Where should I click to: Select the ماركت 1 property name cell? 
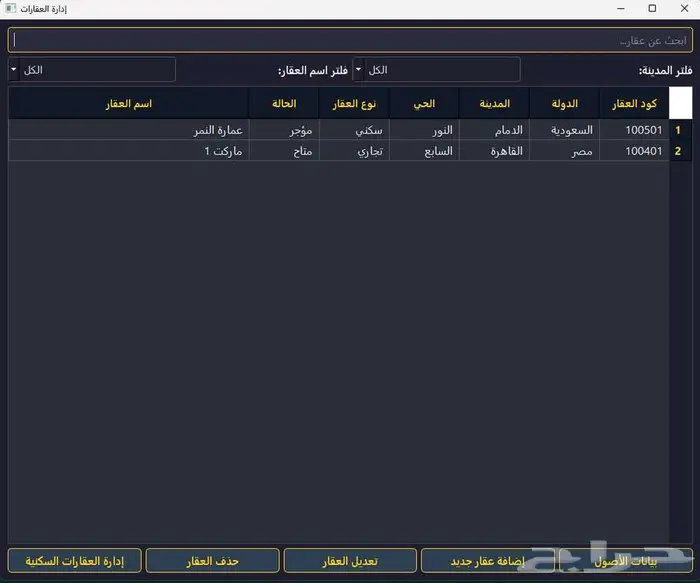[x=129, y=151]
